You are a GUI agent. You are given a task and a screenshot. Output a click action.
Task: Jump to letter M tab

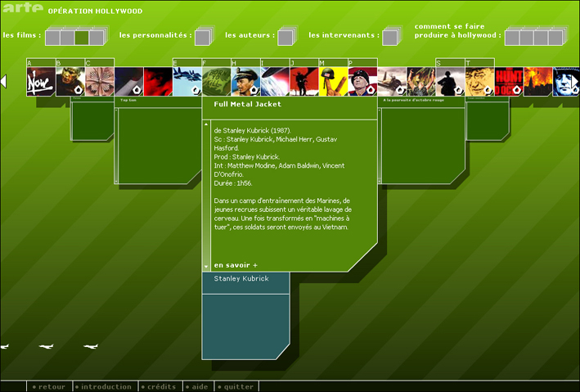tap(333, 62)
